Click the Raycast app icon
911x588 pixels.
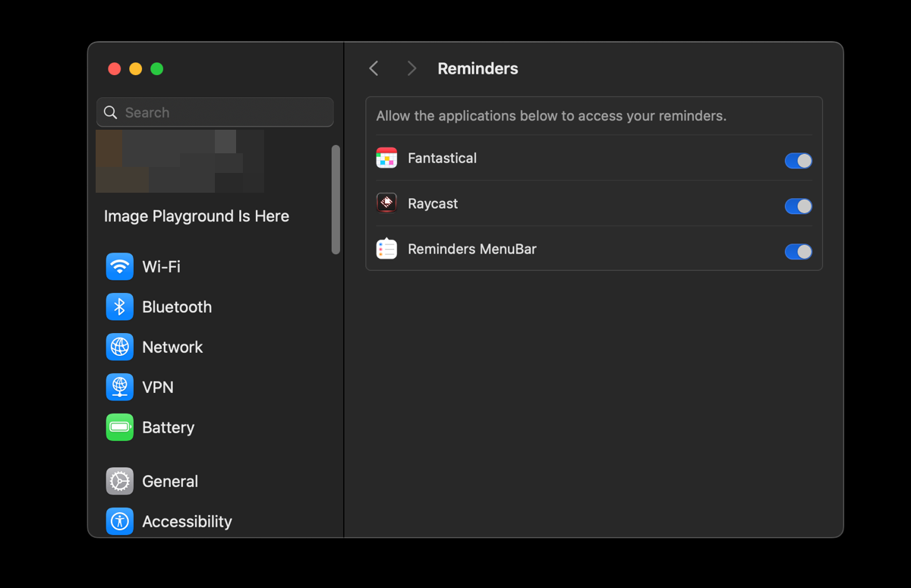coord(386,203)
